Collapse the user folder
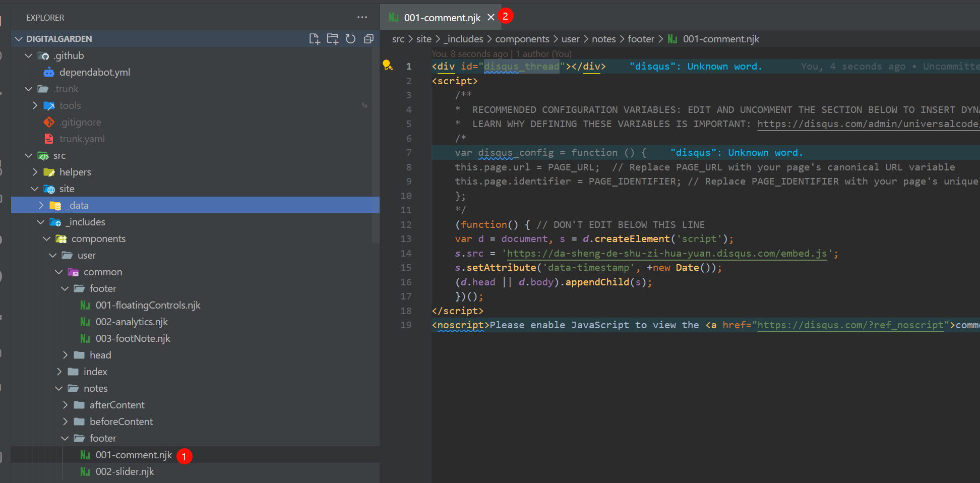This screenshot has height=483, width=980. (53, 255)
